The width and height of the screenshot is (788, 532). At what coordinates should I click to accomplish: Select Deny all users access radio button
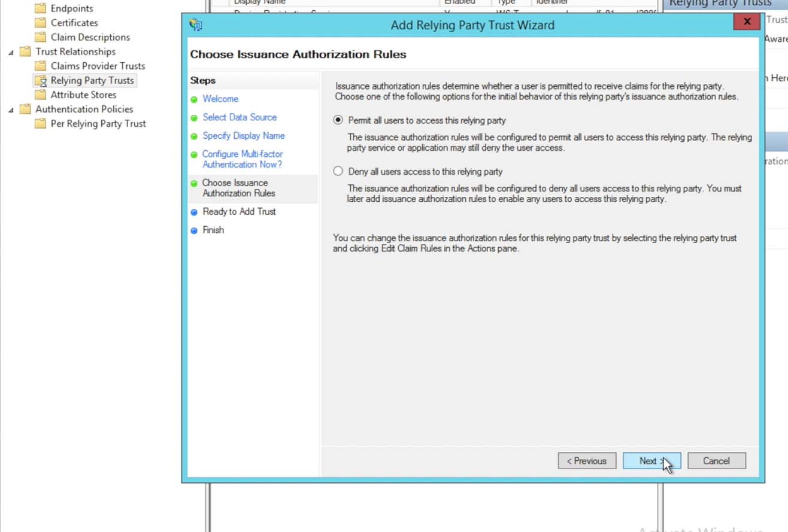click(x=338, y=171)
